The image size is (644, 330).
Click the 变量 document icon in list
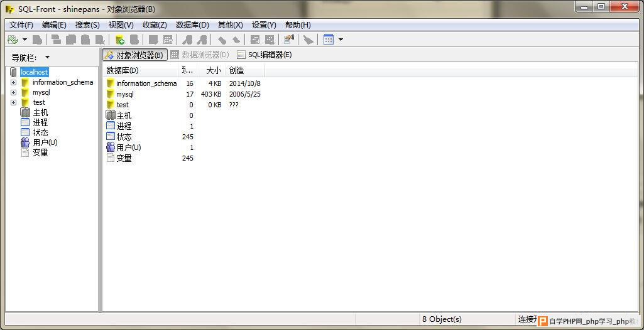pyautogui.click(x=111, y=158)
